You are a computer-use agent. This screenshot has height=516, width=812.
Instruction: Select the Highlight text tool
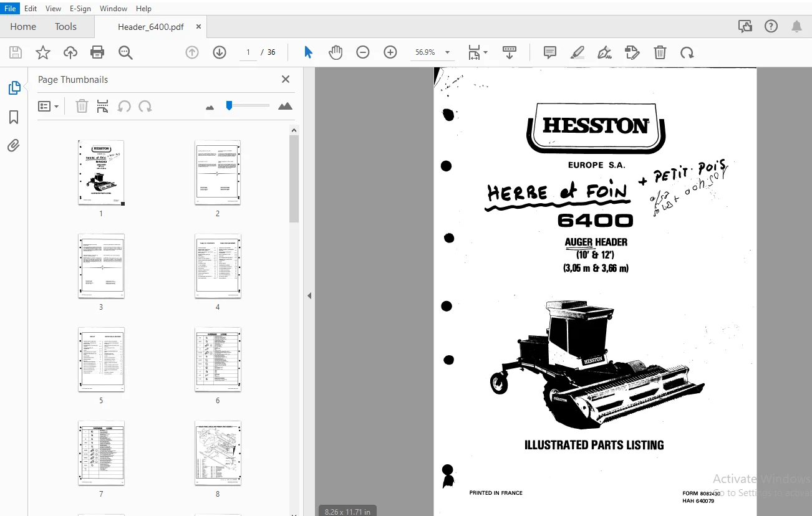pos(578,52)
